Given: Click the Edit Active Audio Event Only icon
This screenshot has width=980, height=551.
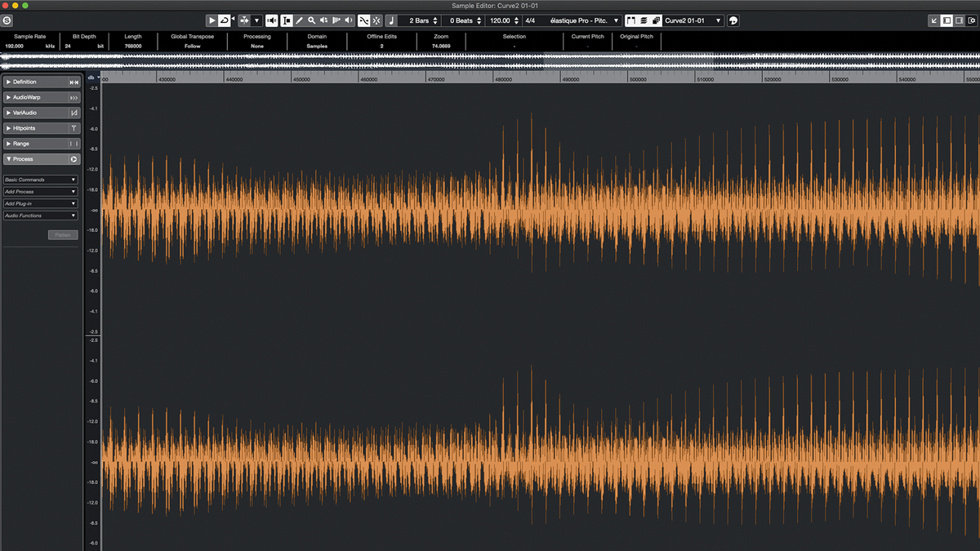Looking at the screenshot, I should pyautogui.click(x=655, y=20).
